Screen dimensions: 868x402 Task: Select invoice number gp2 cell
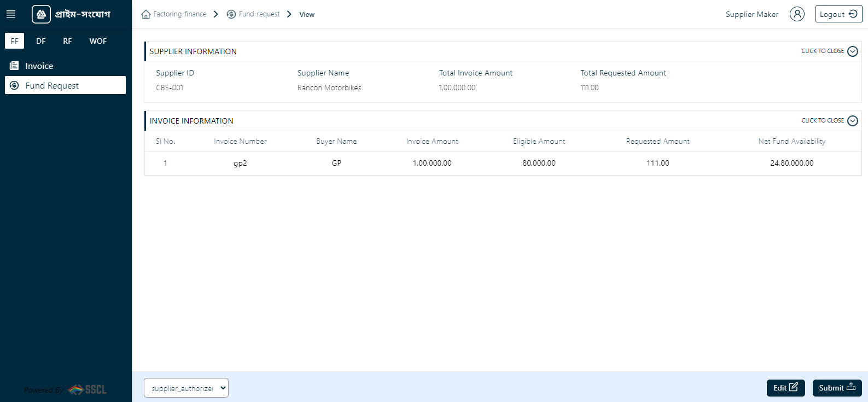coord(240,164)
